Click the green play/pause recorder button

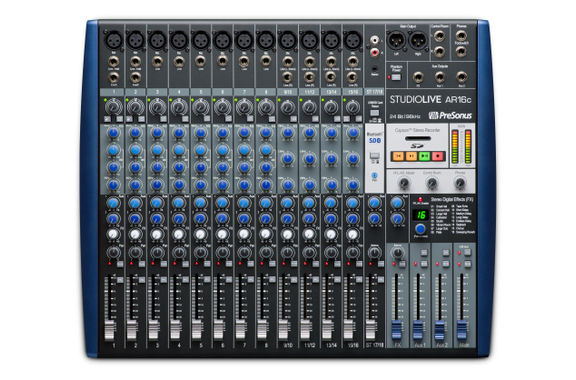click(x=424, y=156)
